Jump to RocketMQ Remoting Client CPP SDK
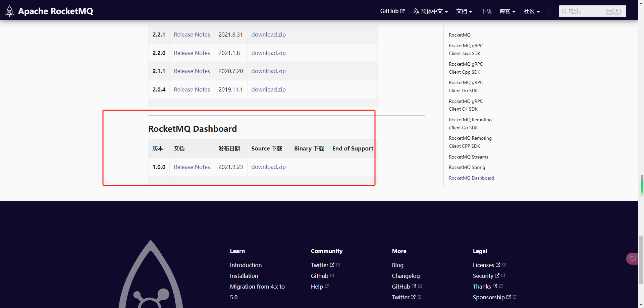This screenshot has width=644, height=308. tap(470, 142)
